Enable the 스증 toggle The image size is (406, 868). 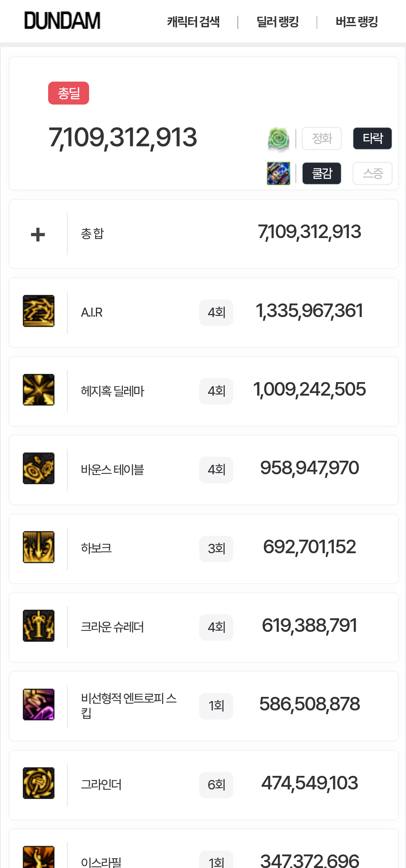pos(372,173)
